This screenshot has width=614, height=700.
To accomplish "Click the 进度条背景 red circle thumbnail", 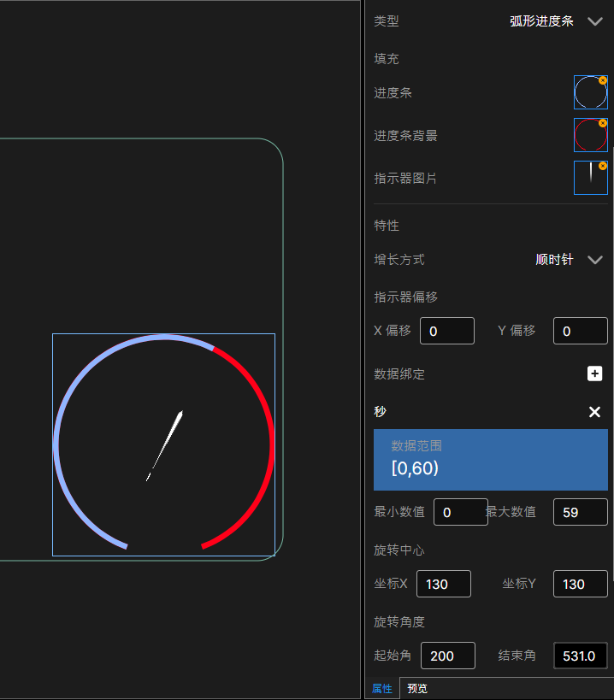I will (x=590, y=135).
